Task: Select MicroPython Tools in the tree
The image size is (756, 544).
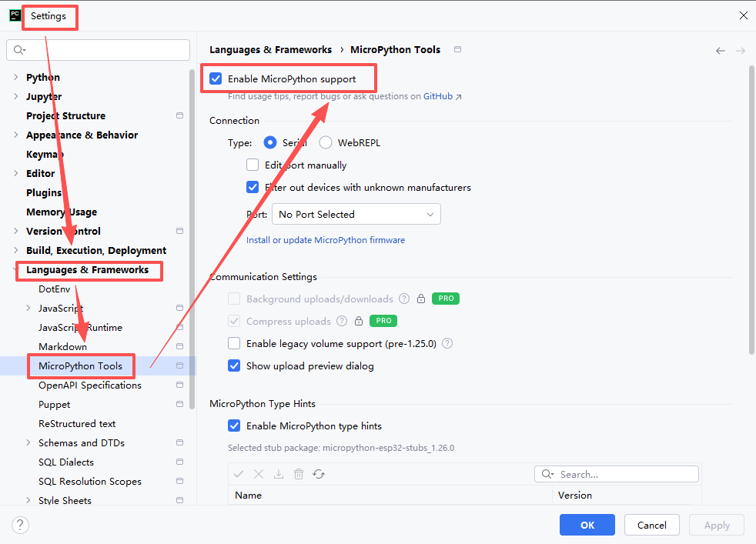Action: (81, 365)
